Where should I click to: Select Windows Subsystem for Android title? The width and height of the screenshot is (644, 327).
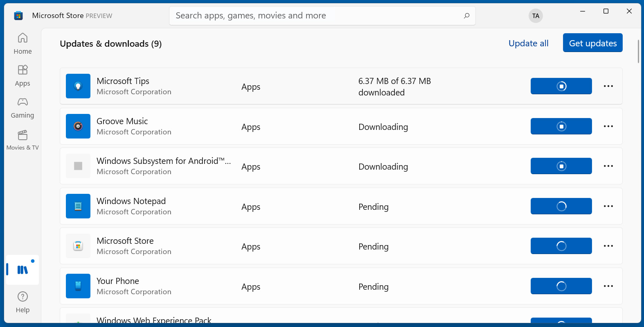(164, 161)
